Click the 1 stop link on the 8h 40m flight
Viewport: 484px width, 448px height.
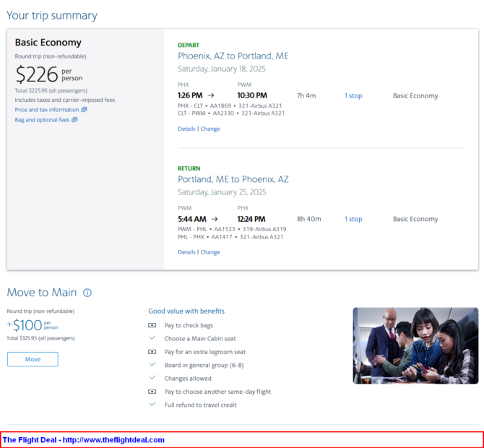point(353,219)
